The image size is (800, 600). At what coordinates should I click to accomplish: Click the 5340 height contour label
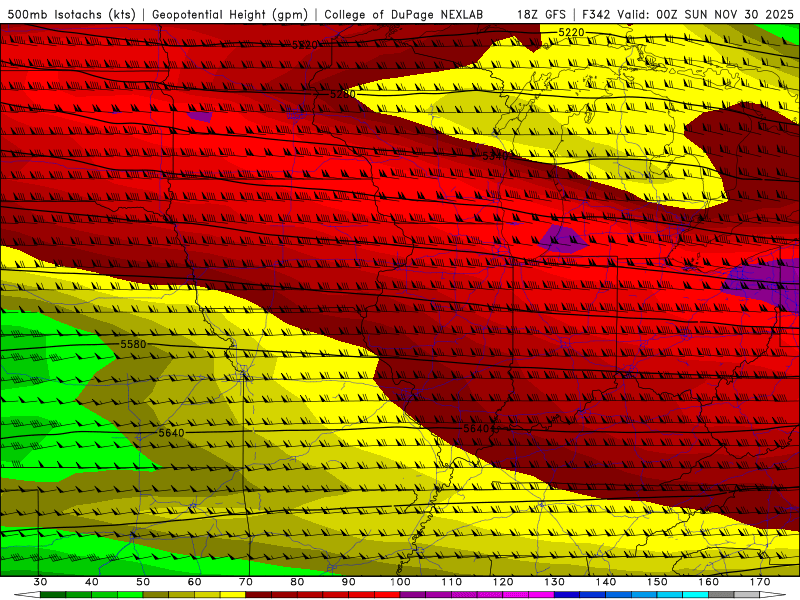click(495, 156)
